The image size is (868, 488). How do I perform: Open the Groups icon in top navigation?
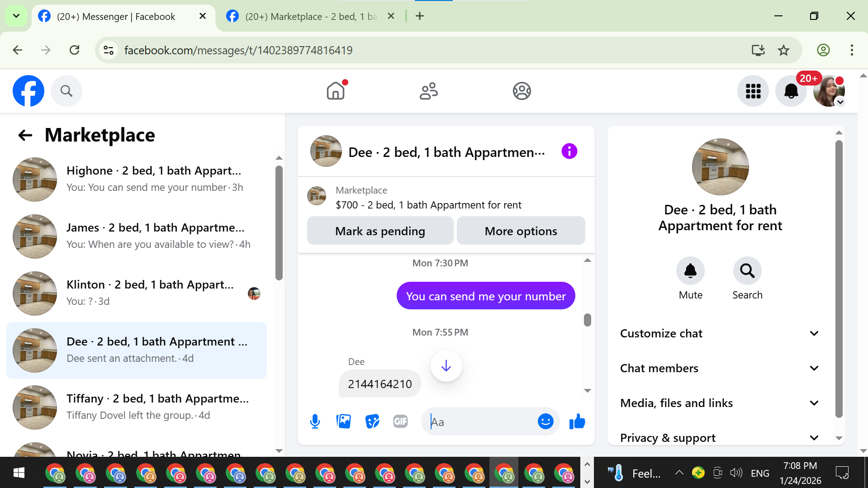pos(522,91)
